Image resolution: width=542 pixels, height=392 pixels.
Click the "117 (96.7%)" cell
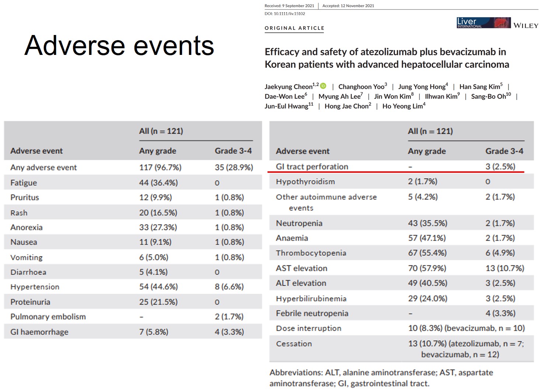[160, 168]
